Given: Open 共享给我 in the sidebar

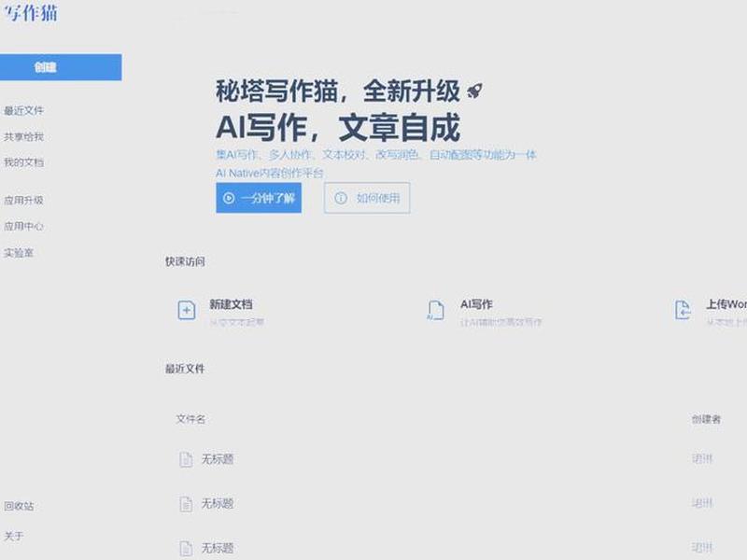Looking at the screenshot, I should [24, 137].
